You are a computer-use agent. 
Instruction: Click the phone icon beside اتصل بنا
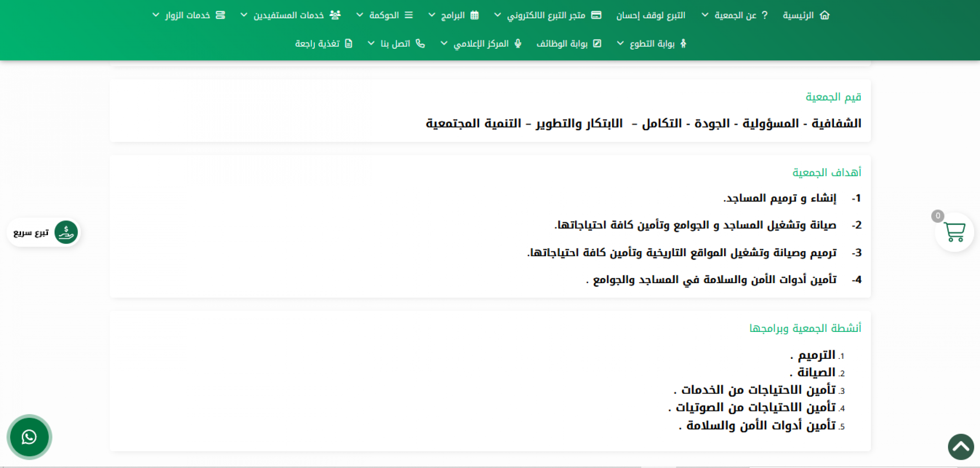tap(420, 43)
